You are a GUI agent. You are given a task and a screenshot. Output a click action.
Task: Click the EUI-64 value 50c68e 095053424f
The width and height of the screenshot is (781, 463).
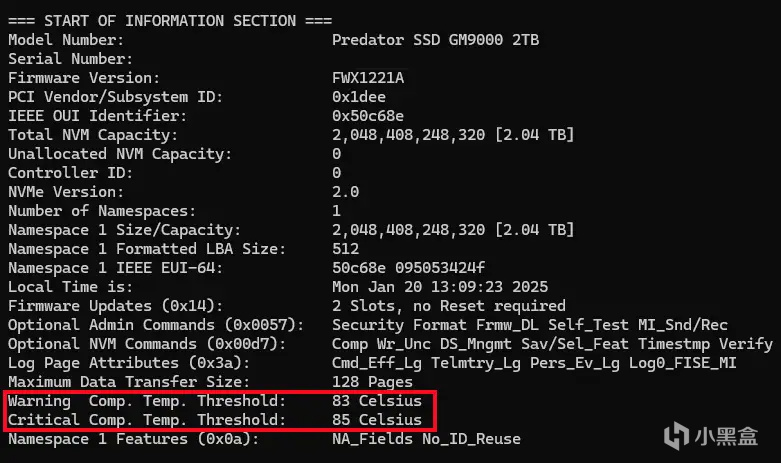(x=408, y=268)
